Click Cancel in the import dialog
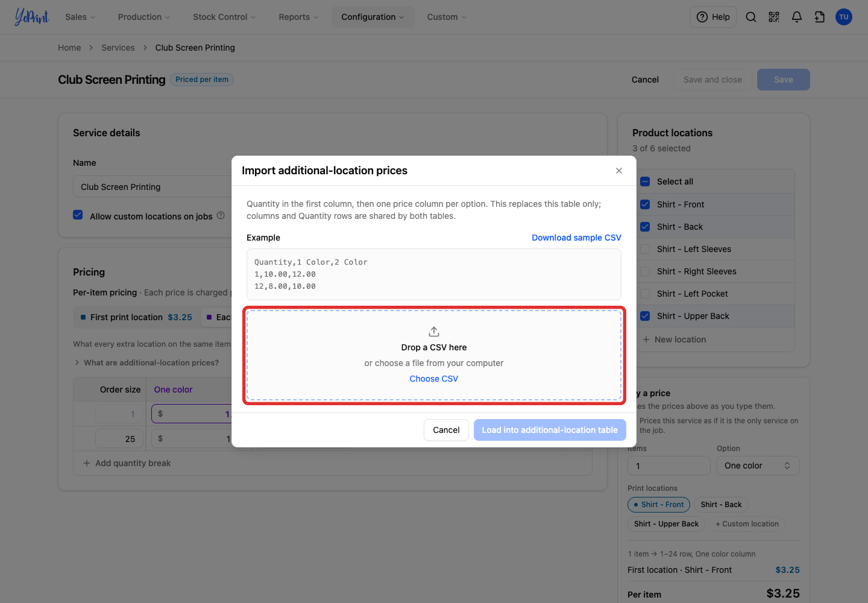This screenshot has height=603, width=868. pos(446,430)
